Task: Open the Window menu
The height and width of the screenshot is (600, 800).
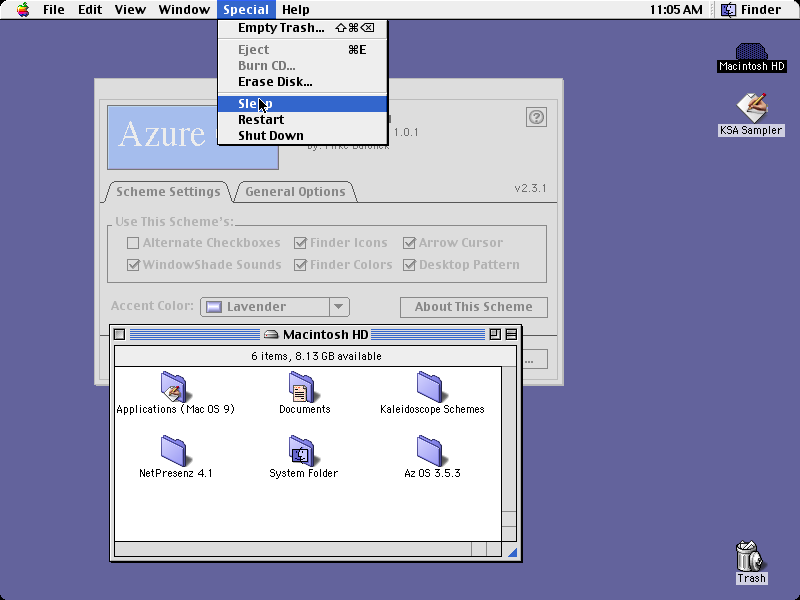Action: tap(184, 10)
